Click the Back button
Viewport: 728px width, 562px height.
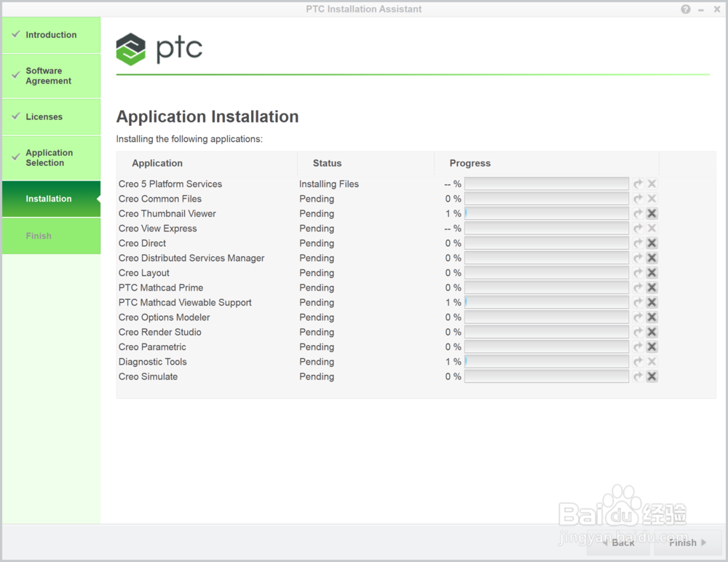618,542
